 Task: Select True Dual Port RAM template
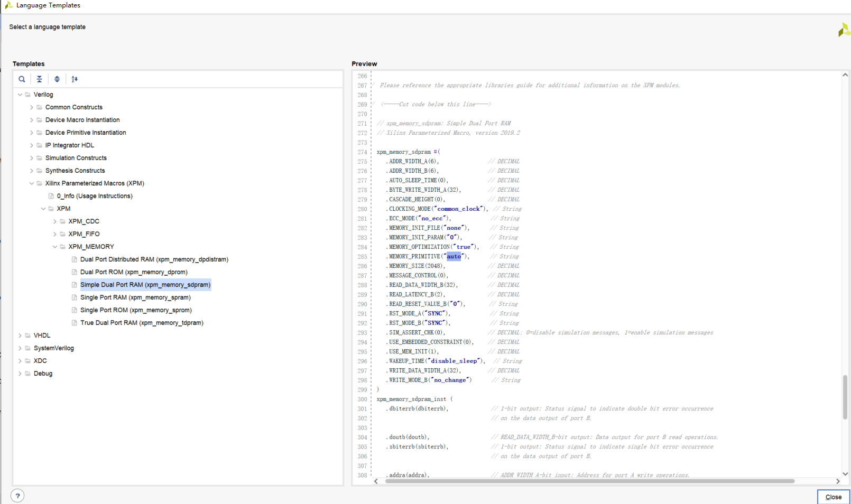pos(142,323)
